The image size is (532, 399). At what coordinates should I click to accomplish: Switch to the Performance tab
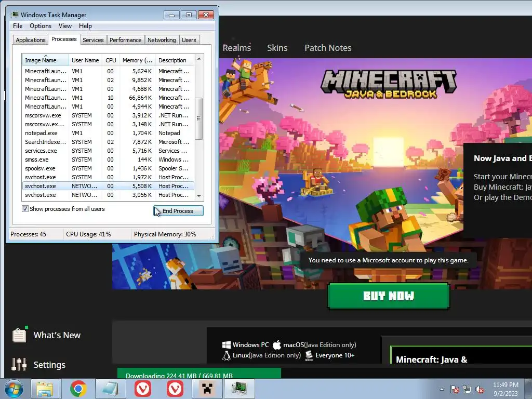(x=126, y=40)
